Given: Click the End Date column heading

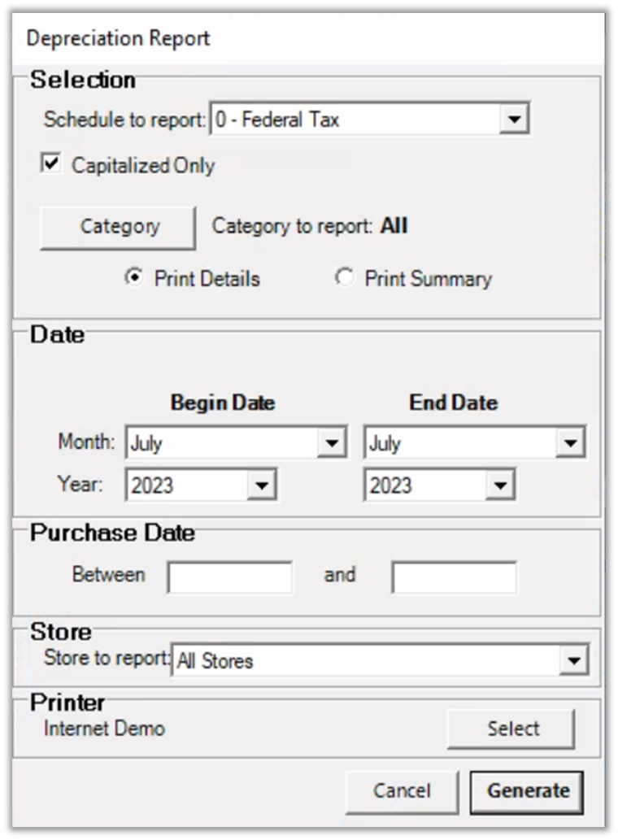Looking at the screenshot, I should pyautogui.click(x=453, y=403).
